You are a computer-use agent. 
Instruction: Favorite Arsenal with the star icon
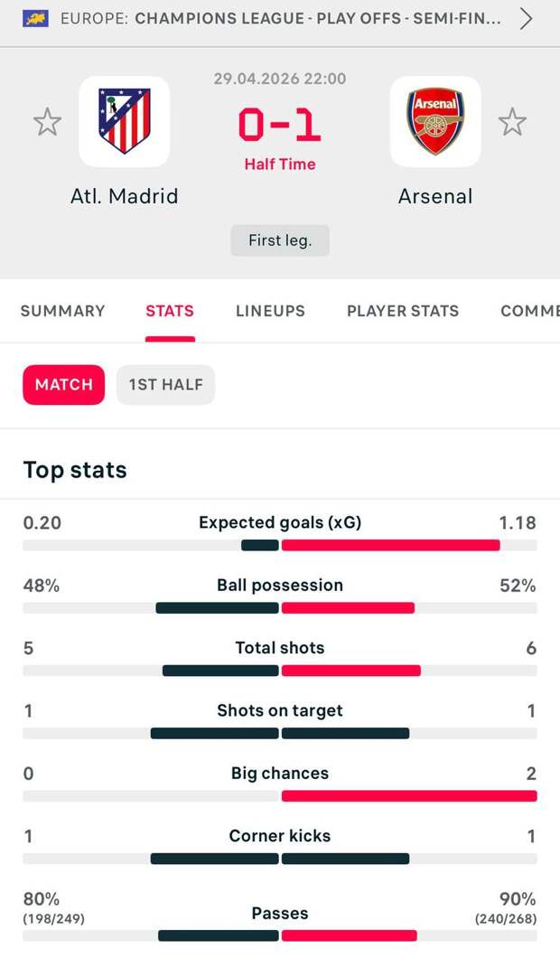click(x=512, y=122)
